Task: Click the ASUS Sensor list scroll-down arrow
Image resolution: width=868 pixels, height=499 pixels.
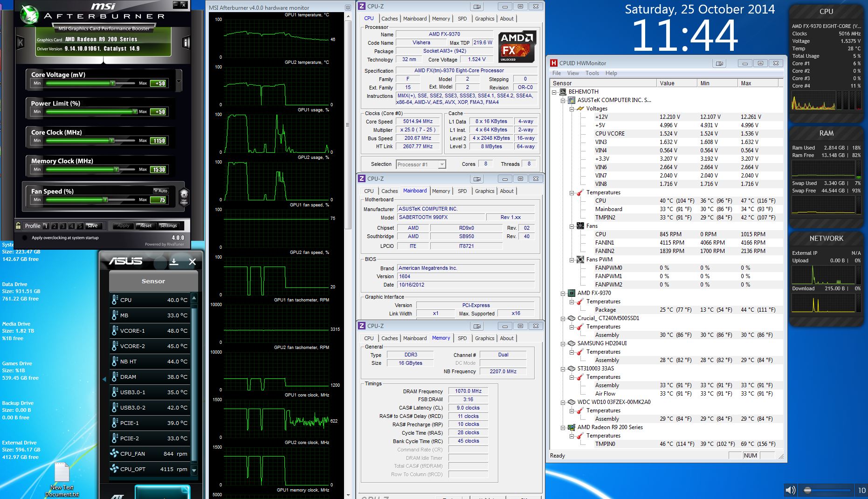Action: 194,470
